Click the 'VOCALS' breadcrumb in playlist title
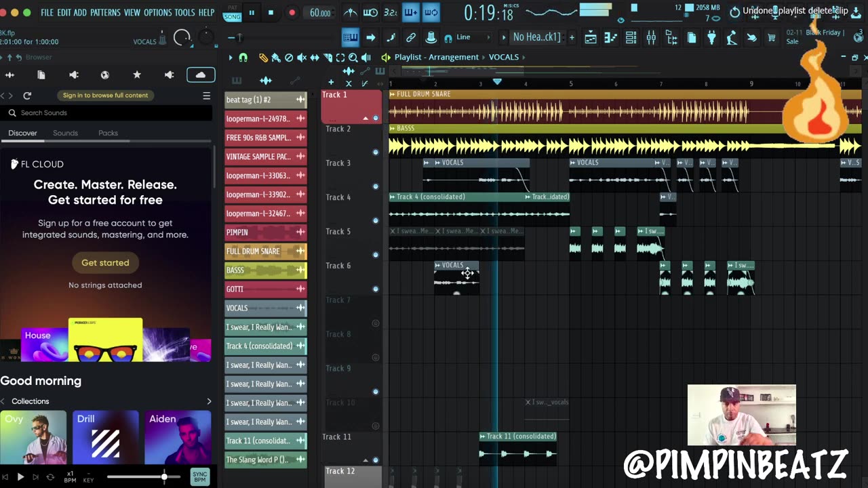 [504, 57]
